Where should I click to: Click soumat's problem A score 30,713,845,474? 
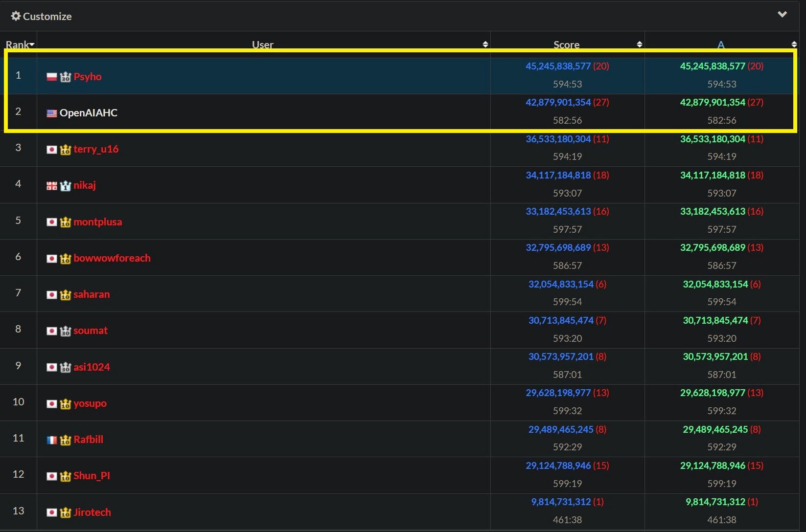(x=715, y=320)
